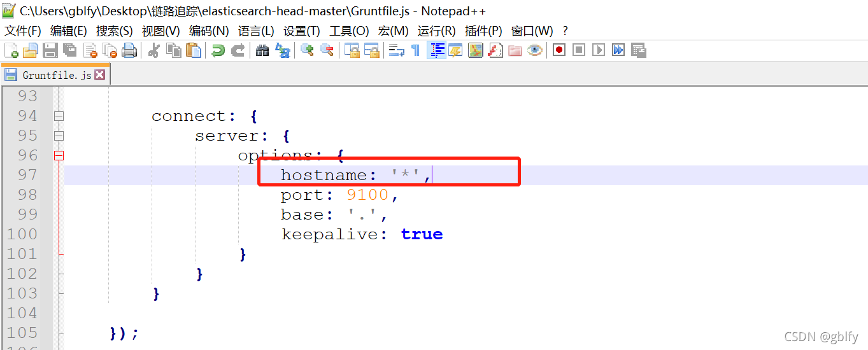Toggle synchronize horizontal scrolling icon
Viewport: 868px width, 350px height.
pos(371,50)
